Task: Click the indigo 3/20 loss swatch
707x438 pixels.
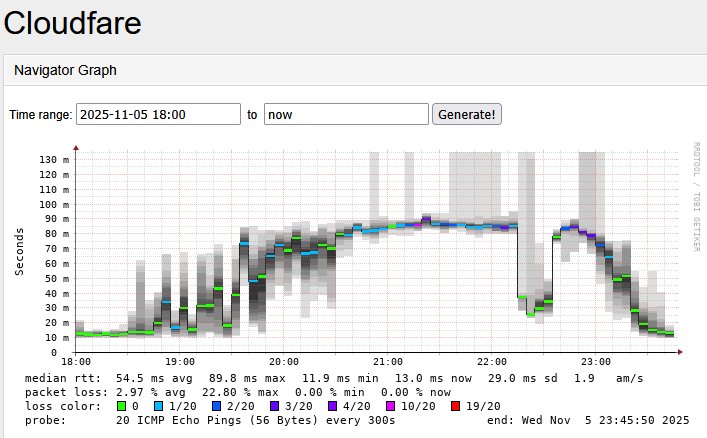Action: coord(277,406)
